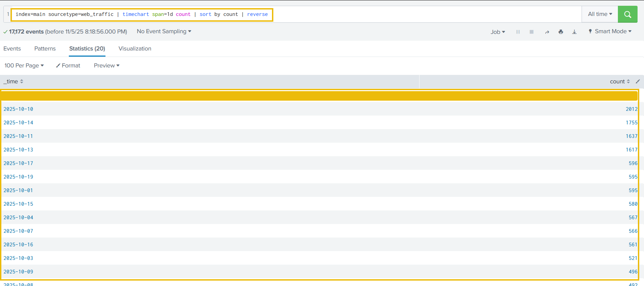Click into the search query input field
Screen dimensions: 644x286
[407, 14]
